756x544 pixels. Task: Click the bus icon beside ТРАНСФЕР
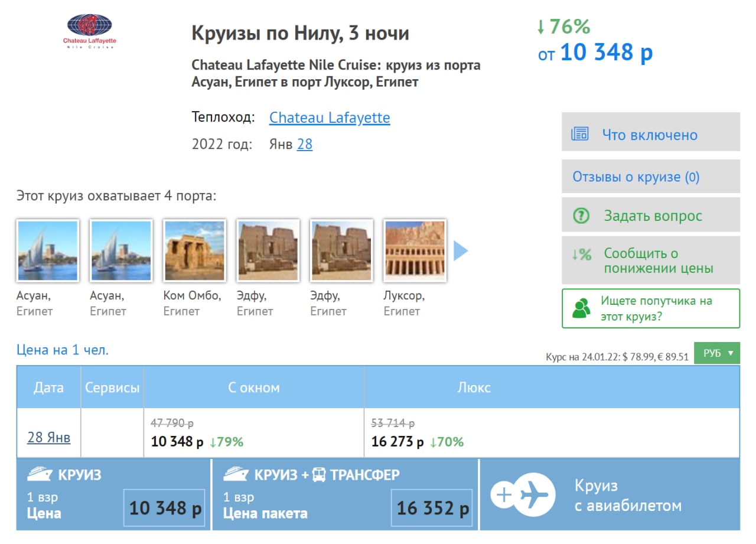click(x=318, y=474)
